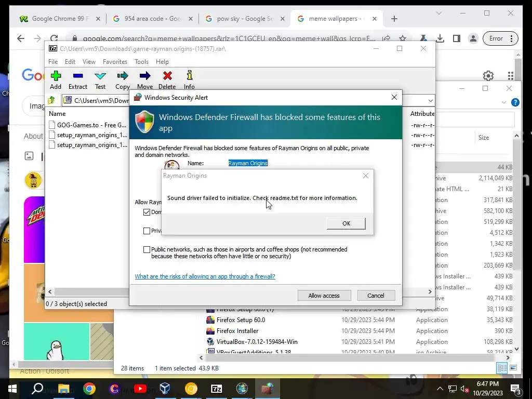The image size is (532, 399).
Task: Select Firefox Setup 60.0 in Explorer
Action: pyautogui.click(x=241, y=320)
